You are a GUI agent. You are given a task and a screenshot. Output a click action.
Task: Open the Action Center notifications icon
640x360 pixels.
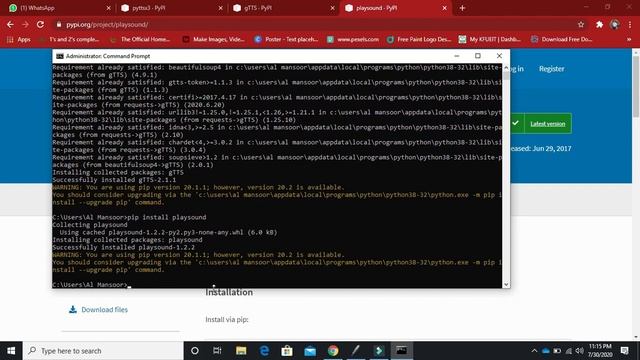click(x=624, y=351)
